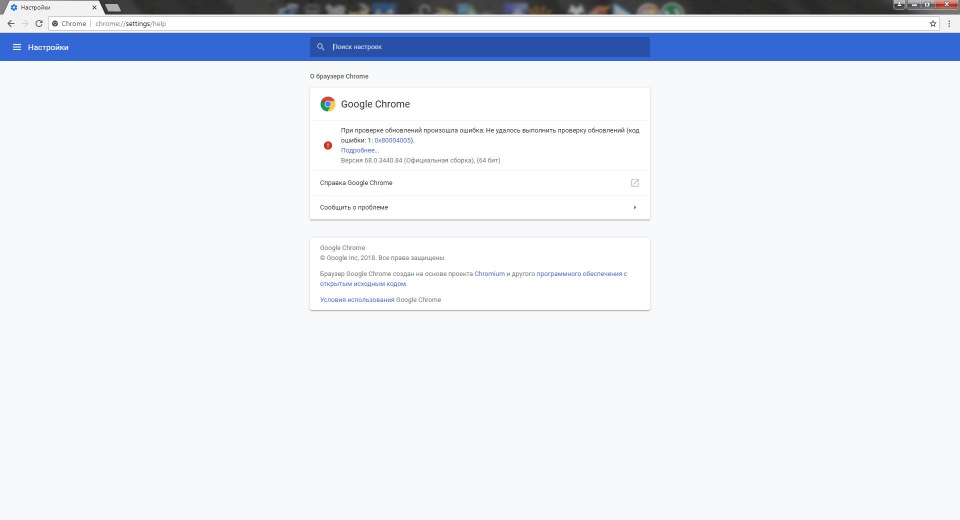
Task: Click the Настройки title in blue header
Action: click(48, 47)
